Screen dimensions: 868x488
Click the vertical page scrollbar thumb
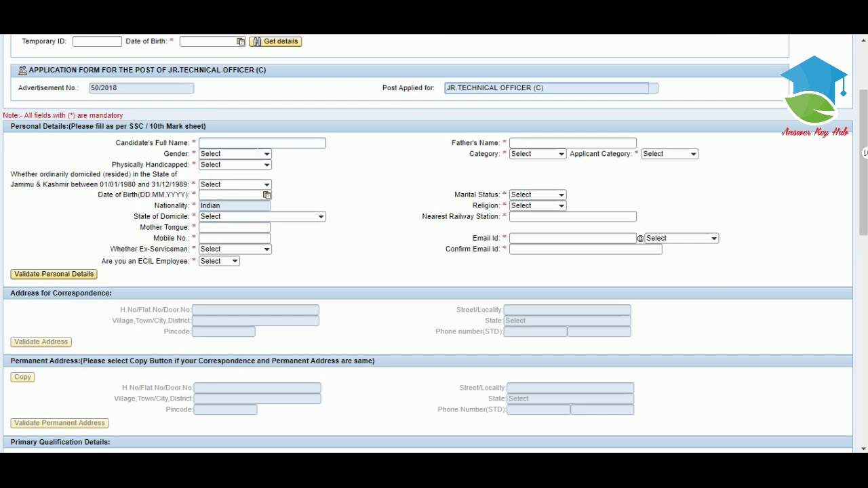(863, 162)
